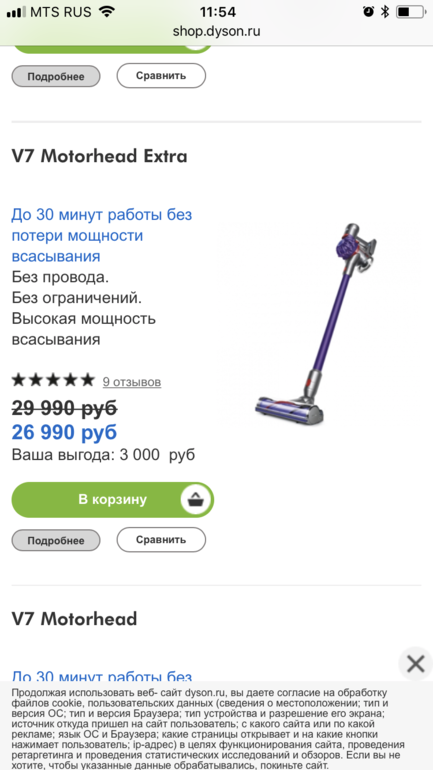The image size is (433, 770).
Task: Open Подробнее for V7 Motorhead Extra
Action: click(56, 541)
